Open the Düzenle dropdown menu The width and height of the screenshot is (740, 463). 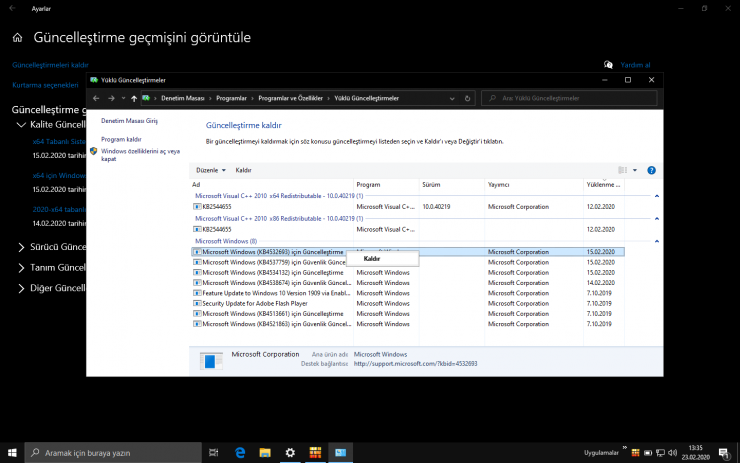tap(210, 170)
